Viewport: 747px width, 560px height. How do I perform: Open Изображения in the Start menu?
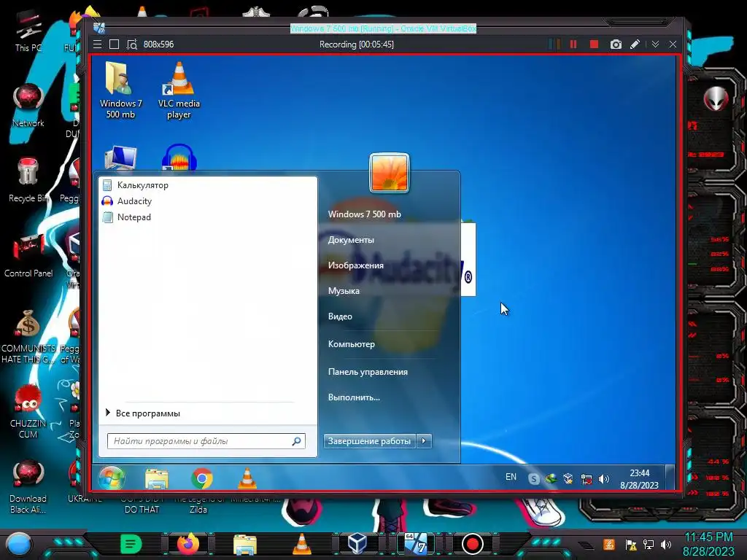coord(356,265)
